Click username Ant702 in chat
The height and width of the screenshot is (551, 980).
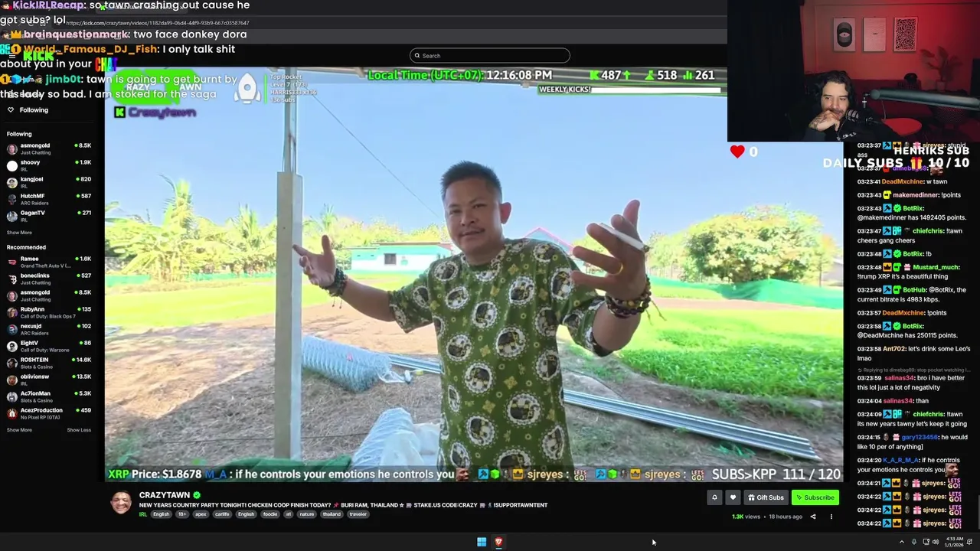(894, 349)
